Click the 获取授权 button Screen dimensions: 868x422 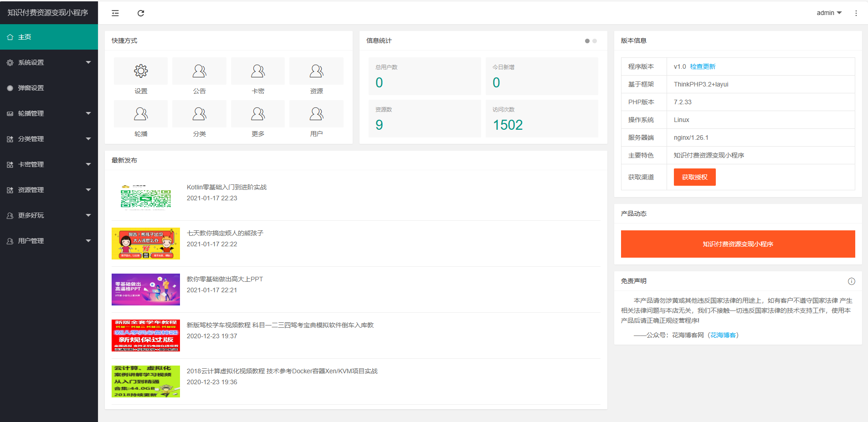coord(694,177)
